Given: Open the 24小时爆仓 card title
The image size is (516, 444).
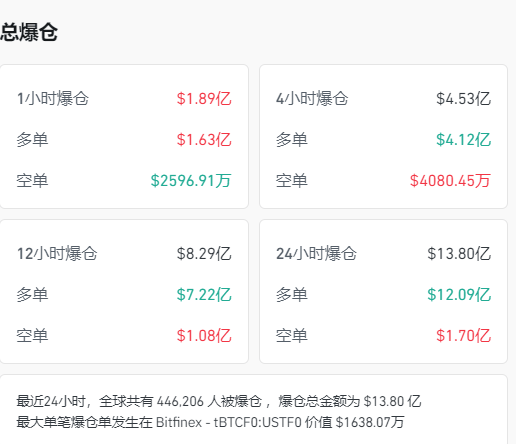Looking at the screenshot, I should (x=316, y=254).
